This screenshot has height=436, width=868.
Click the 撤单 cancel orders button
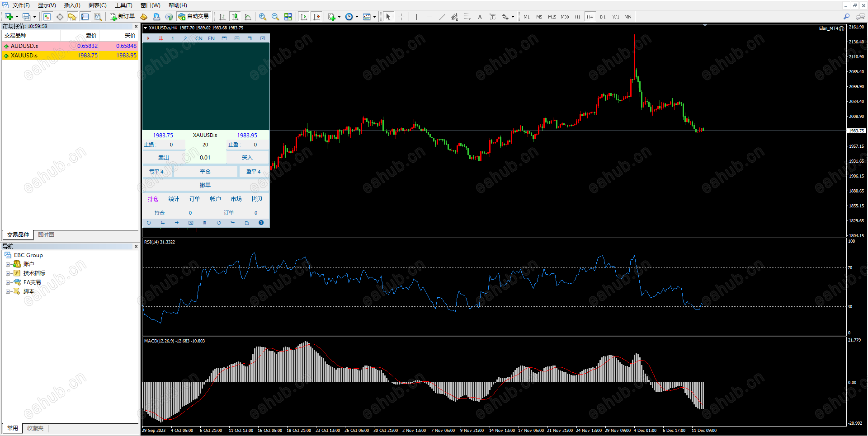coord(205,185)
